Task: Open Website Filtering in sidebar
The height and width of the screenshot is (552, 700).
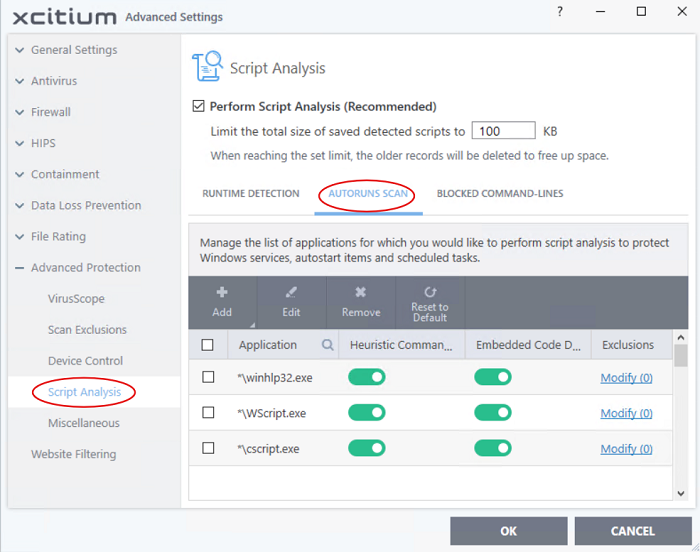Action: pos(74,454)
